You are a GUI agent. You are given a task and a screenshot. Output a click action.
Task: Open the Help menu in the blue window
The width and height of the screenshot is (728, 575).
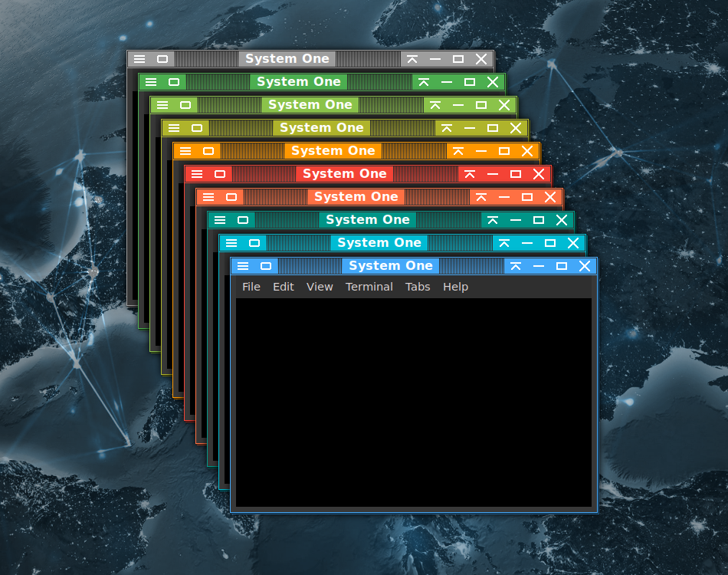pyautogui.click(x=455, y=287)
